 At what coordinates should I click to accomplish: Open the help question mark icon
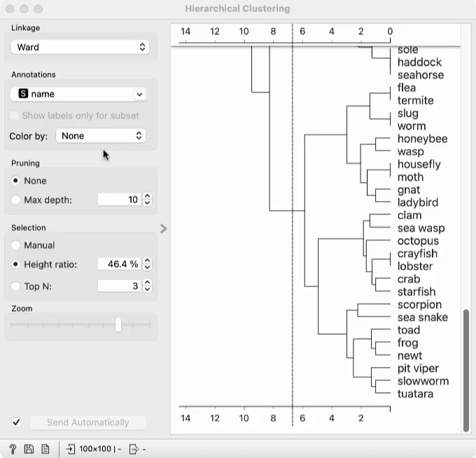(13, 449)
